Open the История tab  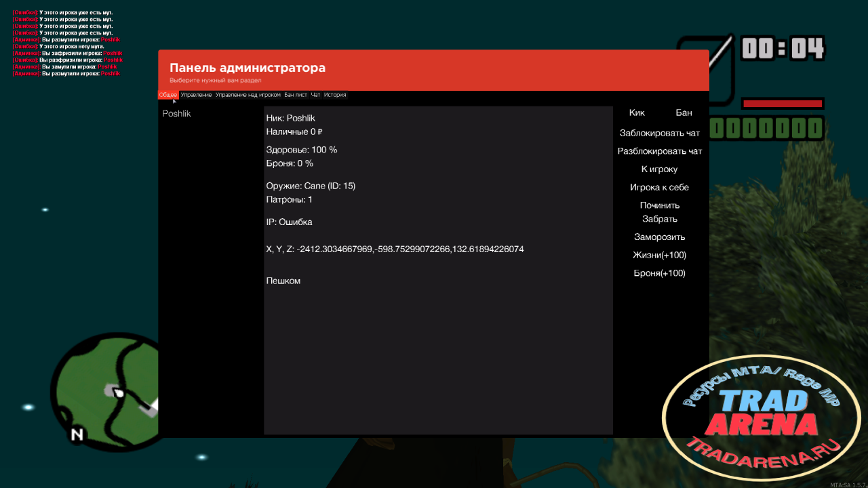click(335, 95)
